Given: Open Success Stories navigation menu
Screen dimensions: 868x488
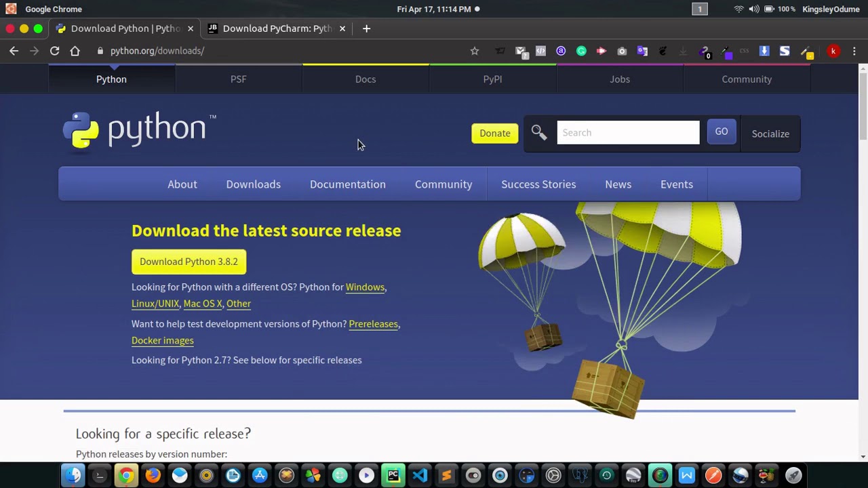Looking at the screenshot, I should [x=538, y=184].
